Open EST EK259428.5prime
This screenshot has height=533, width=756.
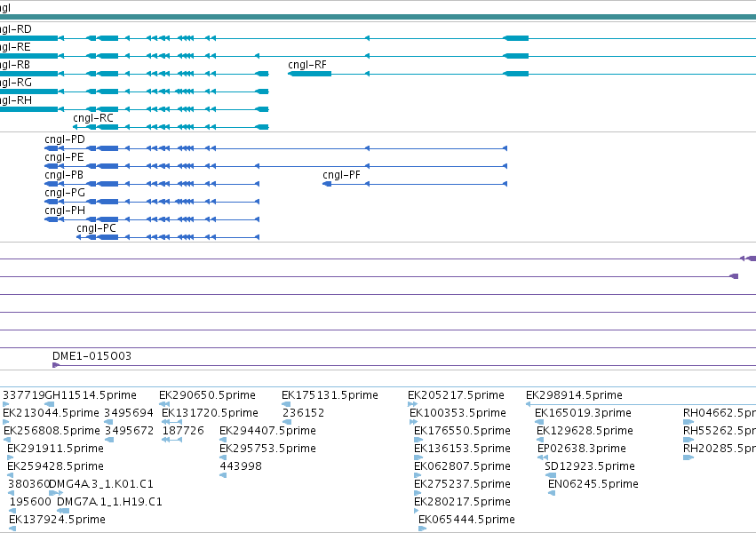55,466
